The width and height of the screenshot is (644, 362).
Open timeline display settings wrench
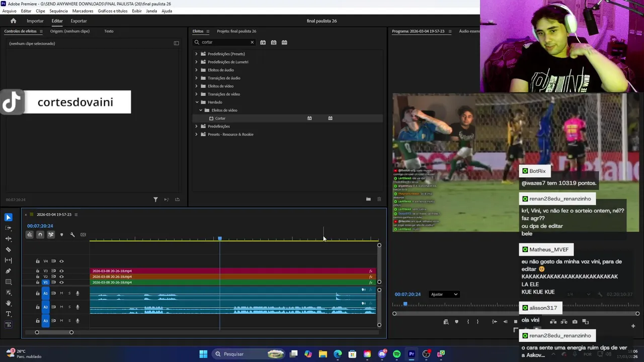(72, 235)
